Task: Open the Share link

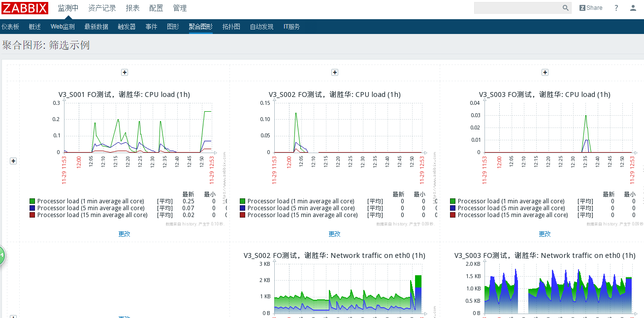Action: [591, 8]
